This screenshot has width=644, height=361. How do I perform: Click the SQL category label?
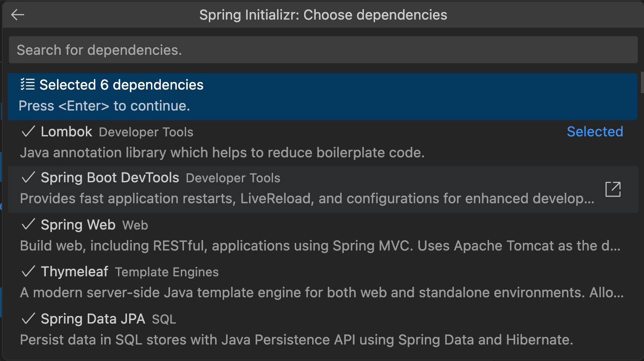click(164, 320)
